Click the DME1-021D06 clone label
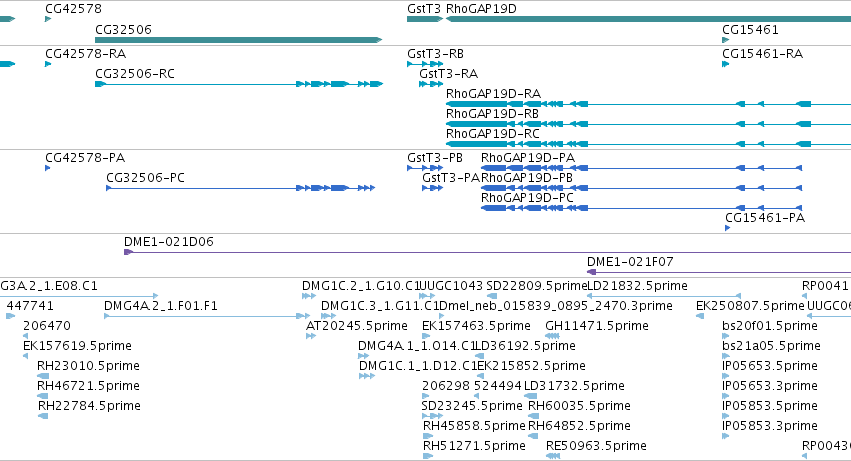This screenshot has width=851, height=461. pyautogui.click(x=169, y=242)
